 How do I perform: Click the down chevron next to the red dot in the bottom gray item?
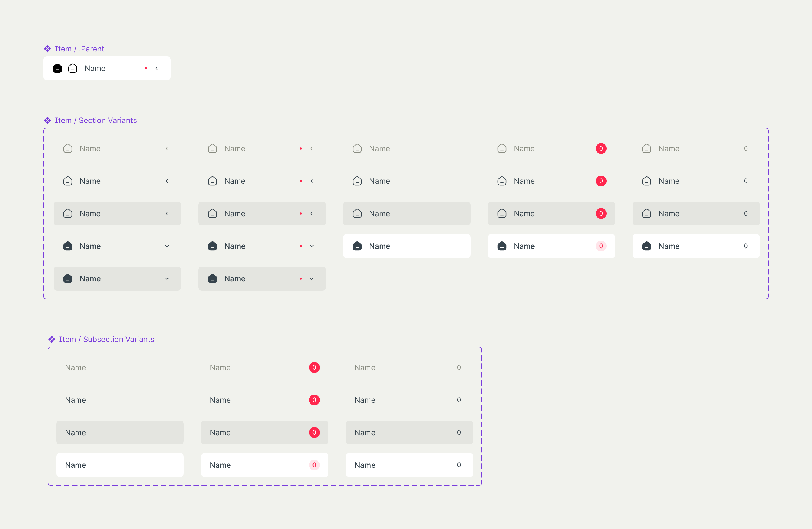pos(311,279)
